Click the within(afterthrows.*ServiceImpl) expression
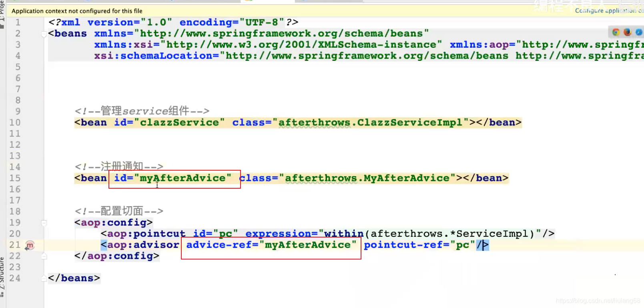 point(430,234)
